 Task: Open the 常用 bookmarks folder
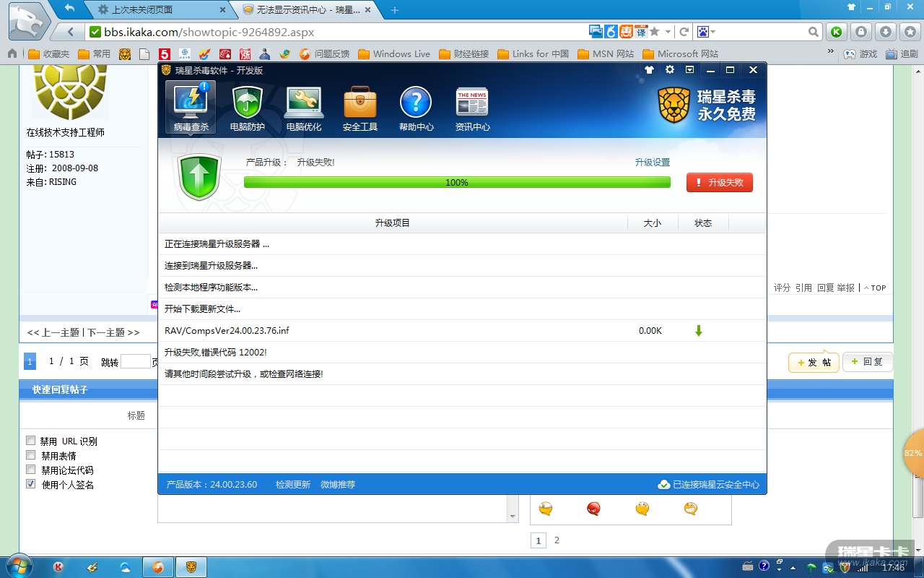95,53
